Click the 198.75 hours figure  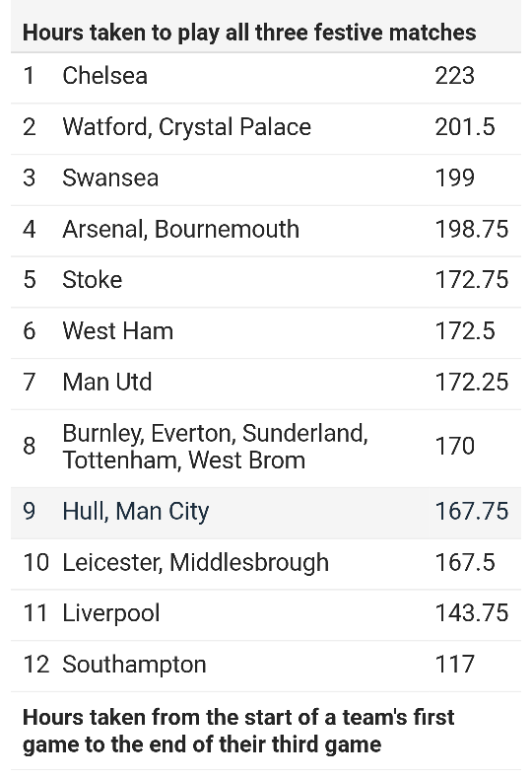coord(472,229)
